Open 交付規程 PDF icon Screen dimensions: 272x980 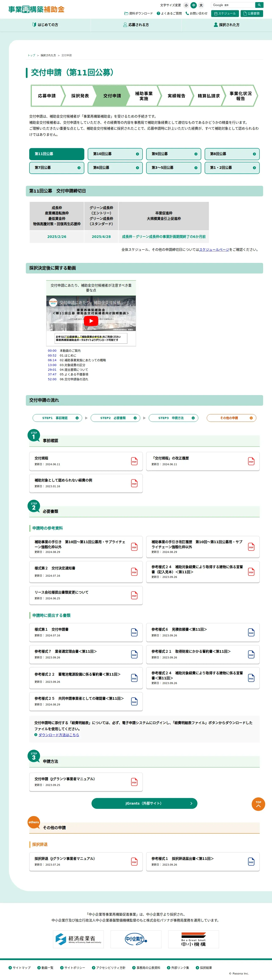(x=134, y=461)
